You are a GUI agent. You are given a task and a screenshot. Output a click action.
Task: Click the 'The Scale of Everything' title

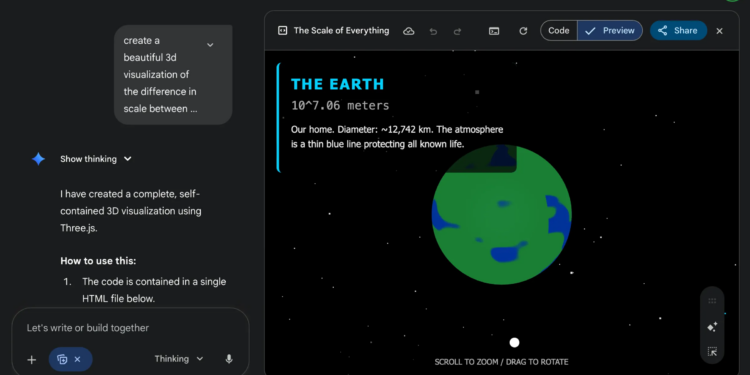[x=341, y=31]
